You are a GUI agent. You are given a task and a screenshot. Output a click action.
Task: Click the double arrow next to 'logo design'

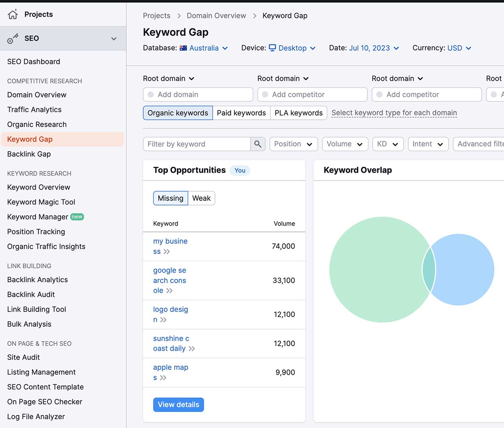pos(163,320)
